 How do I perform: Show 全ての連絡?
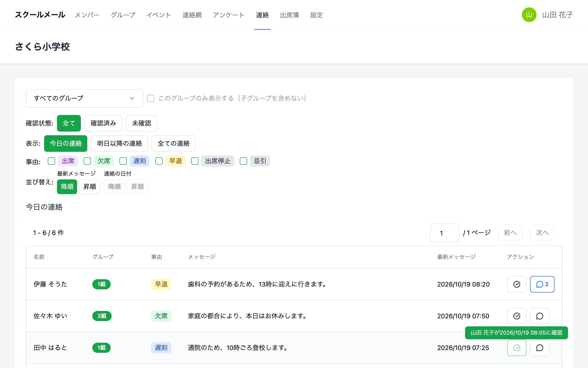pyautogui.click(x=173, y=143)
